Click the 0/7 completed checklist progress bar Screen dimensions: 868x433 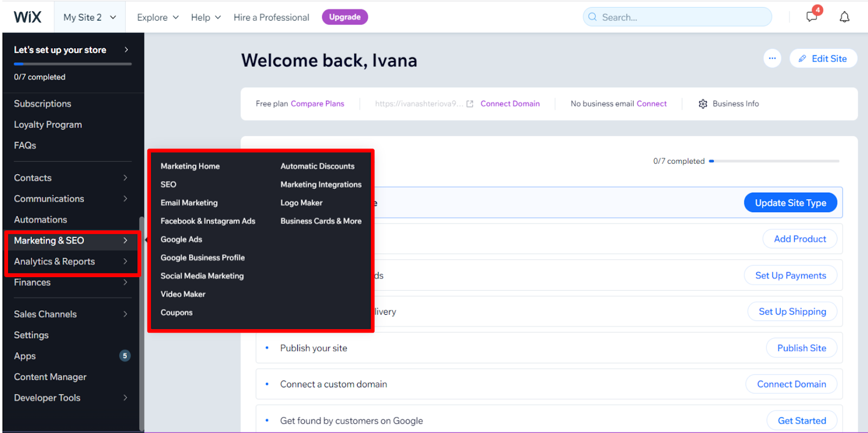pyautogui.click(x=774, y=161)
